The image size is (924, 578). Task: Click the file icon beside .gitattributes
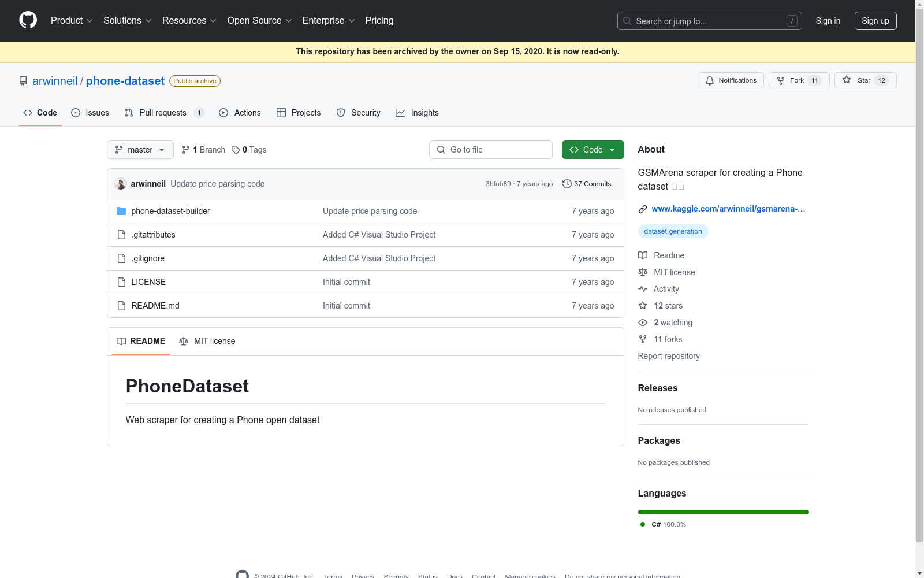click(121, 235)
